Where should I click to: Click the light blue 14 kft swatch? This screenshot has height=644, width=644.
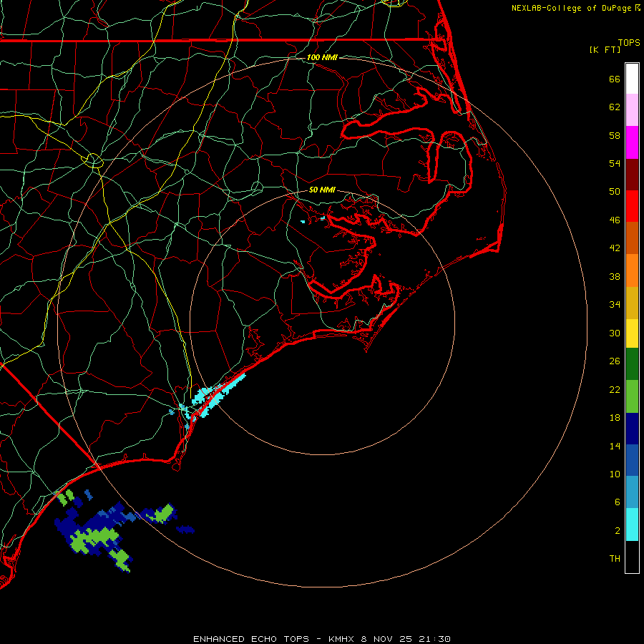[x=632, y=492]
